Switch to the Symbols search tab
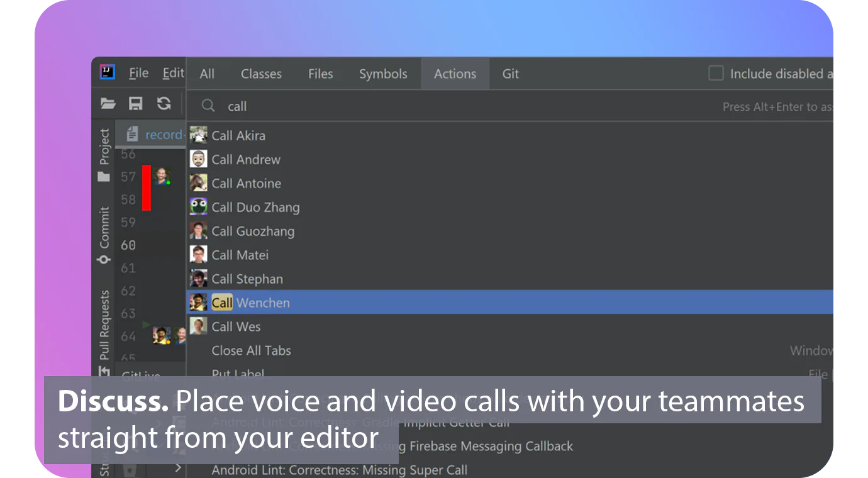This screenshot has height=478, width=868. pyautogui.click(x=383, y=74)
